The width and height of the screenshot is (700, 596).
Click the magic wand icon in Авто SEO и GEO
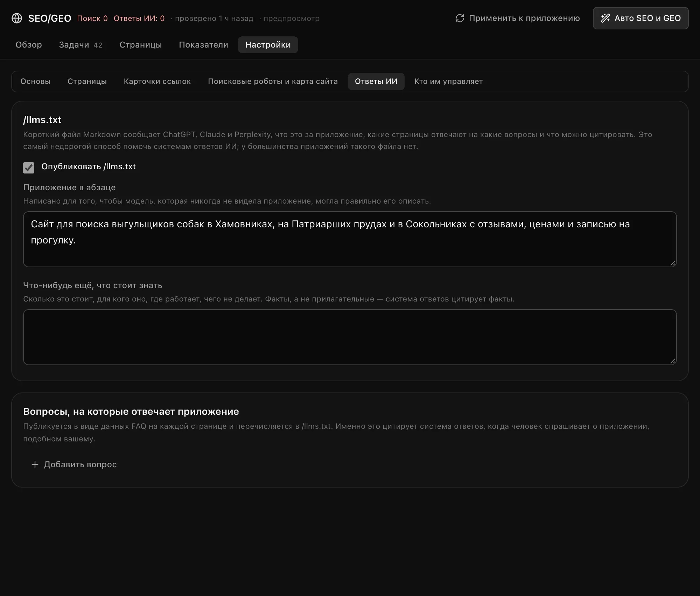pos(605,18)
